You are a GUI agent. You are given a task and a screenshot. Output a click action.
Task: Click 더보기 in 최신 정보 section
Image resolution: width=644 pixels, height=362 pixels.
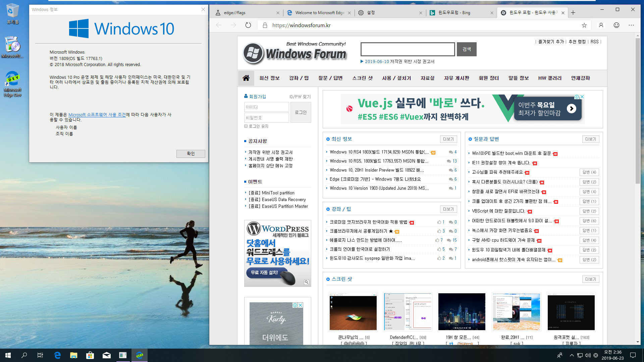448,139
